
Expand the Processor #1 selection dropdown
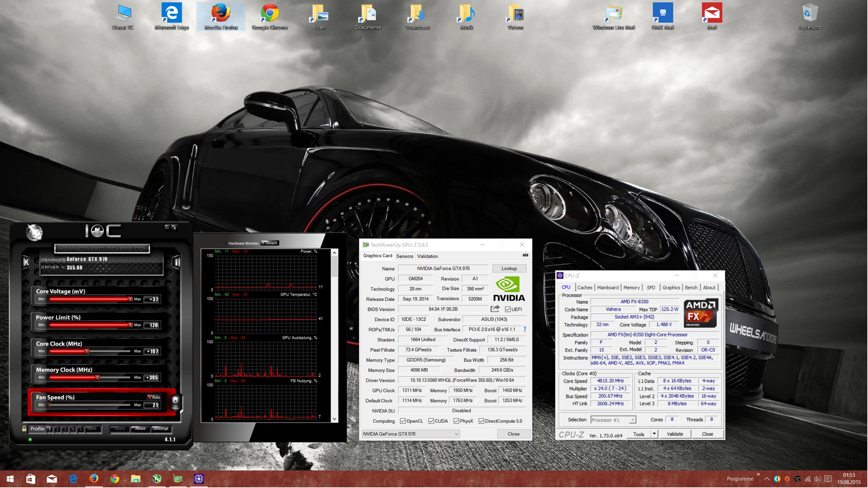click(632, 420)
